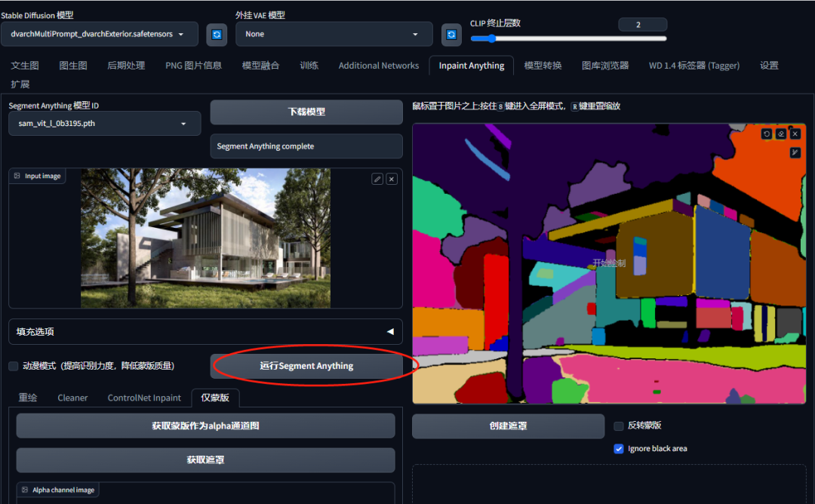The height and width of the screenshot is (504, 815).
Task: Switch to Cleaner sub-tab
Action: (72, 398)
